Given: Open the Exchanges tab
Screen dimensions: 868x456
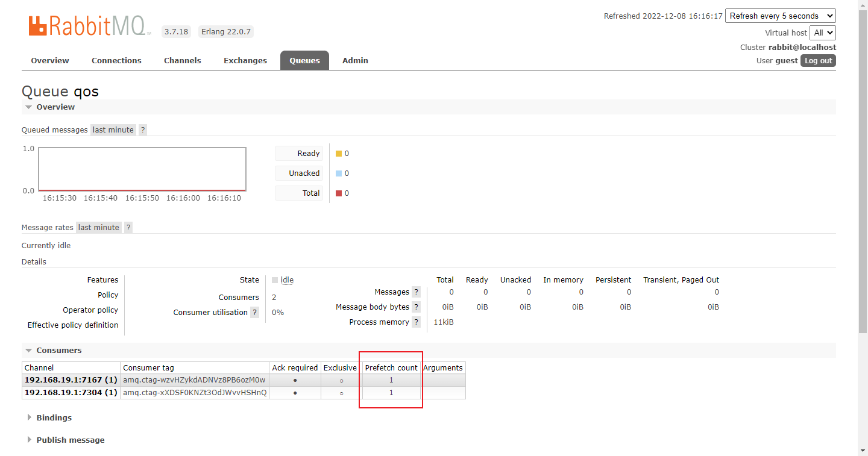Looking at the screenshot, I should pyautogui.click(x=245, y=60).
